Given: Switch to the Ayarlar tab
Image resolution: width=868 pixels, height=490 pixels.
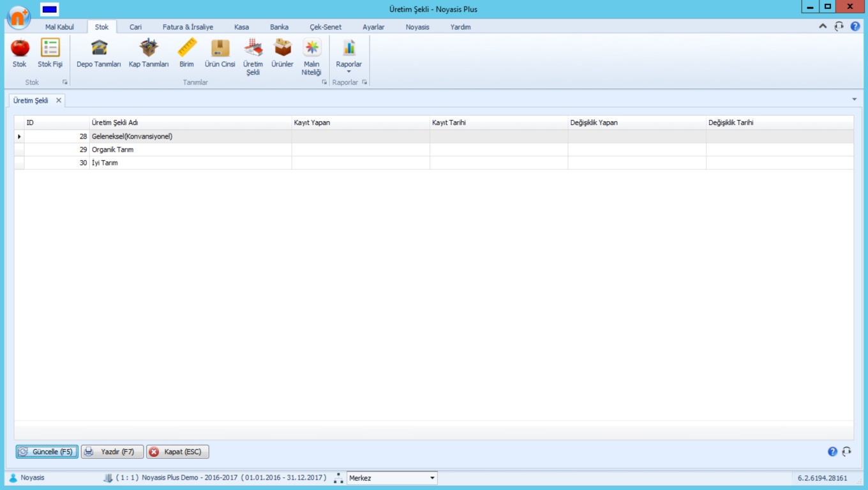Looking at the screenshot, I should pos(373,27).
